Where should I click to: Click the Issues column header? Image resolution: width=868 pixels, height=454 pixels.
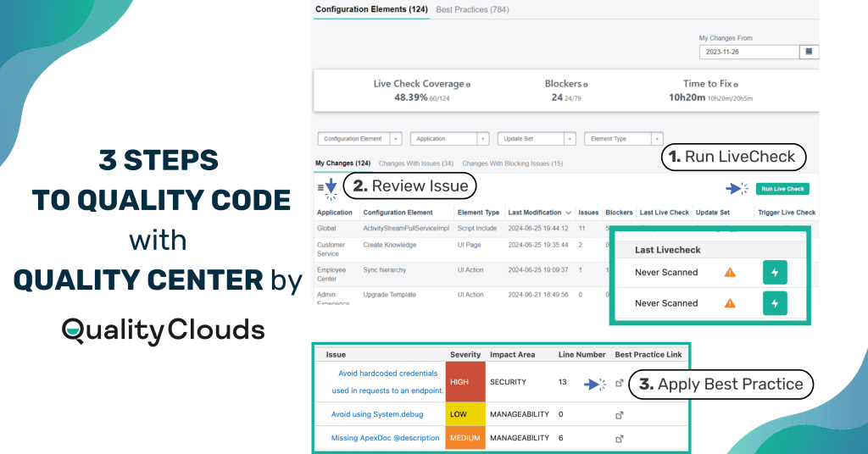coord(588,213)
